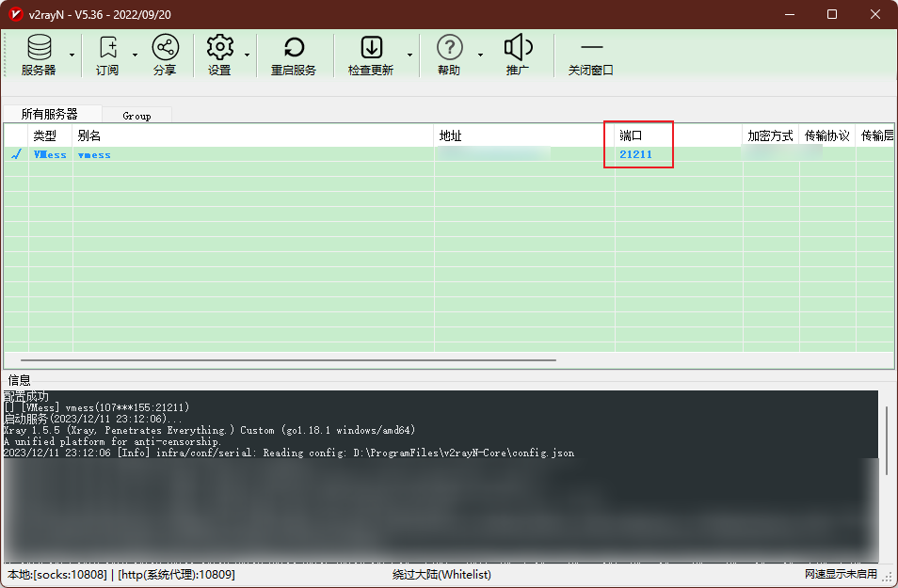Click the horizontal scrollbar of server list
Viewport: 898px width, 588px height.
click(288, 360)
